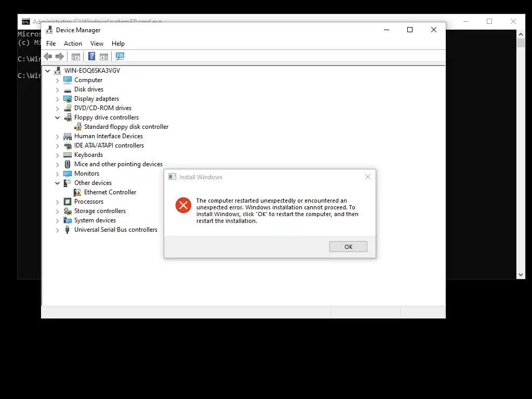This screenshot has width=532, height=399.
Task: Click the Standard floppy disk controller warning icon
Action: click(78, 127)
